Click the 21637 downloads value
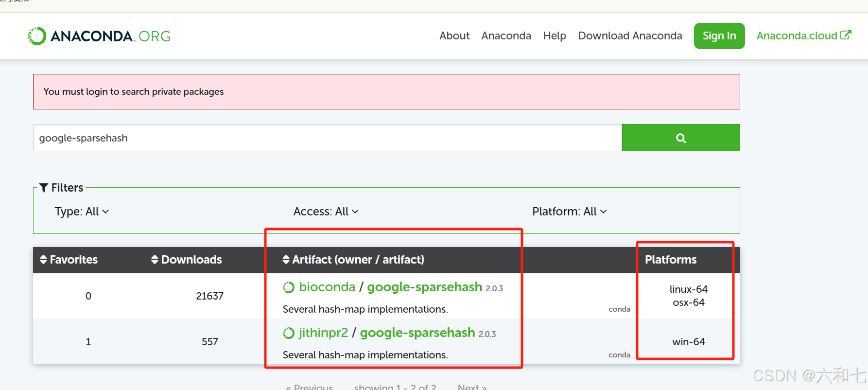This screenshot has width=868, height=390. [209, 296]
